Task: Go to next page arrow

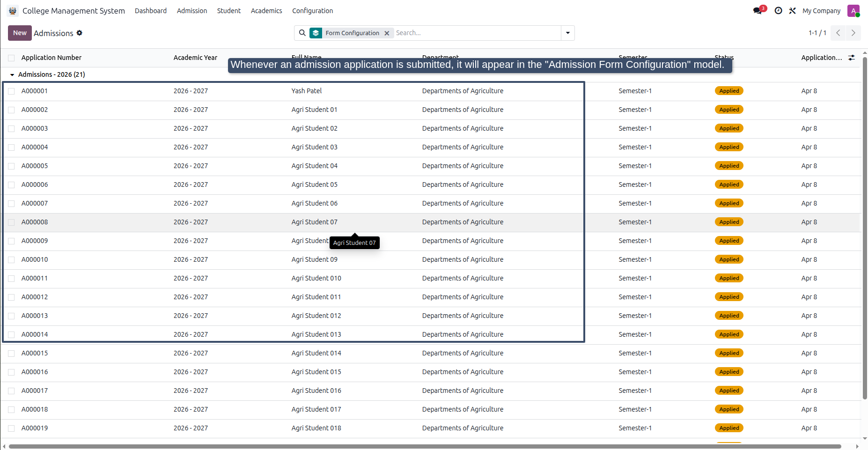Action: (x=853, y=33)
